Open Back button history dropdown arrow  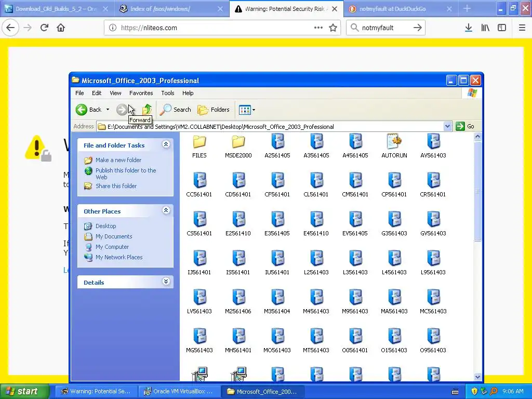click(108, 110)
